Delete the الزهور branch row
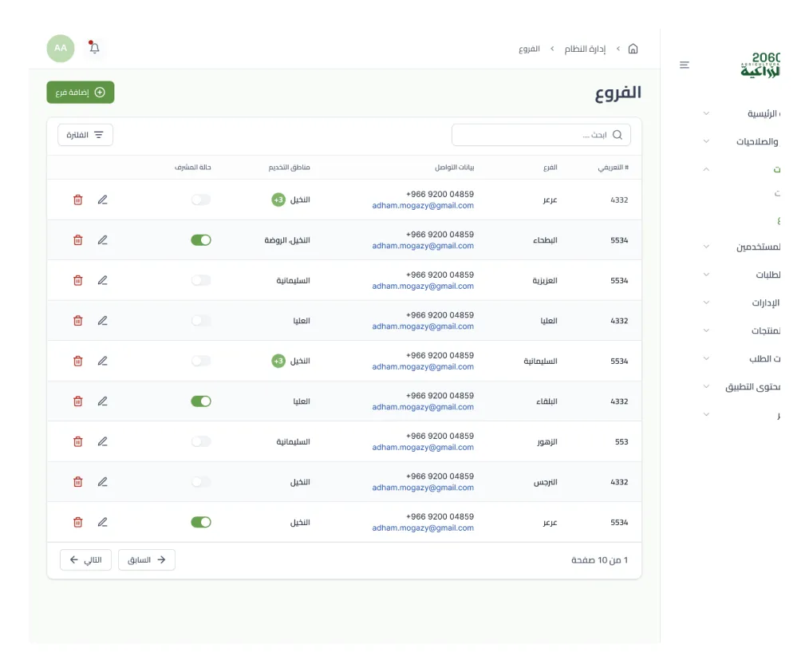The width and height of the screenshot is (809, 672). pos(77,441)
